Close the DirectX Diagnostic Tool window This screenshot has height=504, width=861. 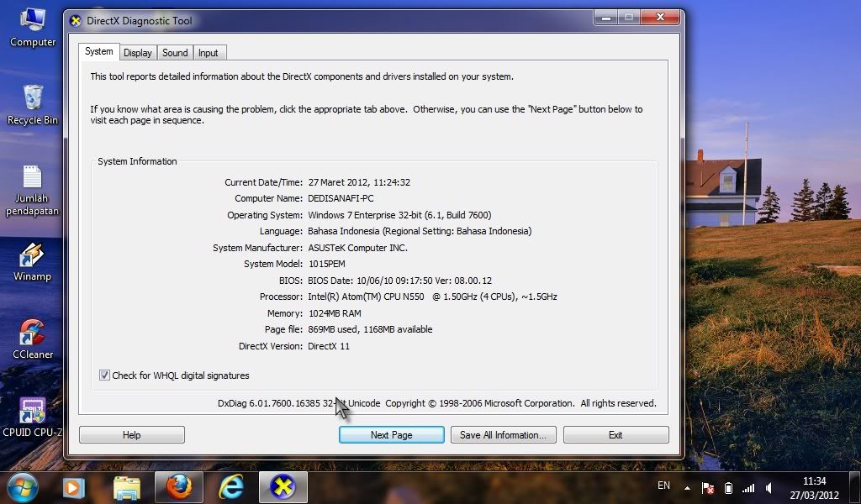coord(660,18)
